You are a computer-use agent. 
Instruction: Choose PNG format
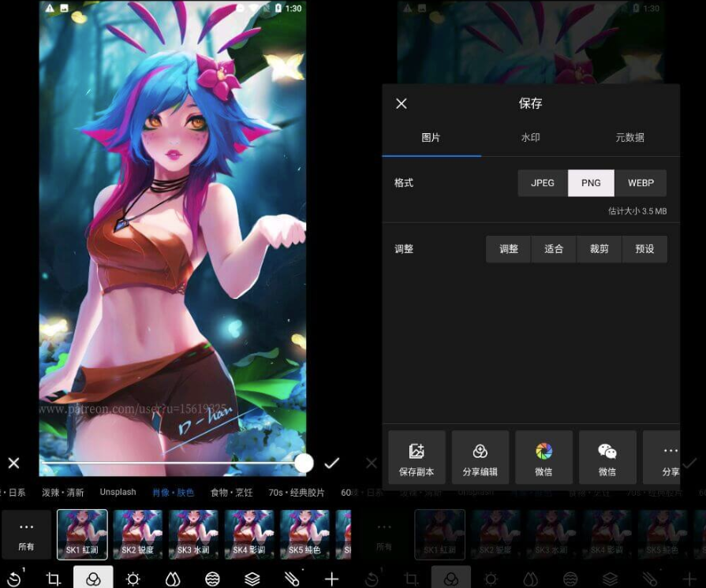click(591, 183)
